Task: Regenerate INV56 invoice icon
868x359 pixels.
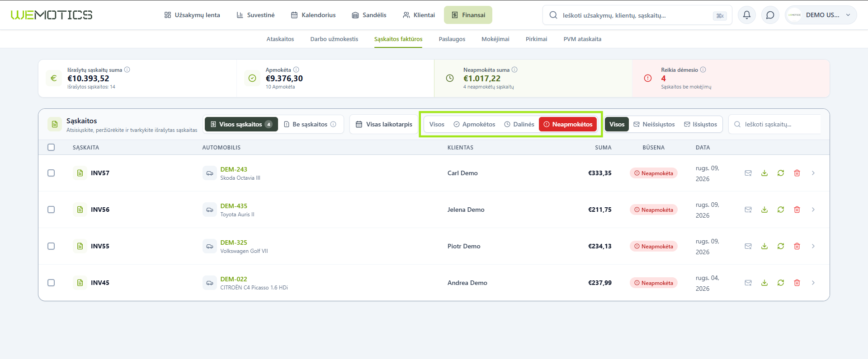Action: point(781,210)
